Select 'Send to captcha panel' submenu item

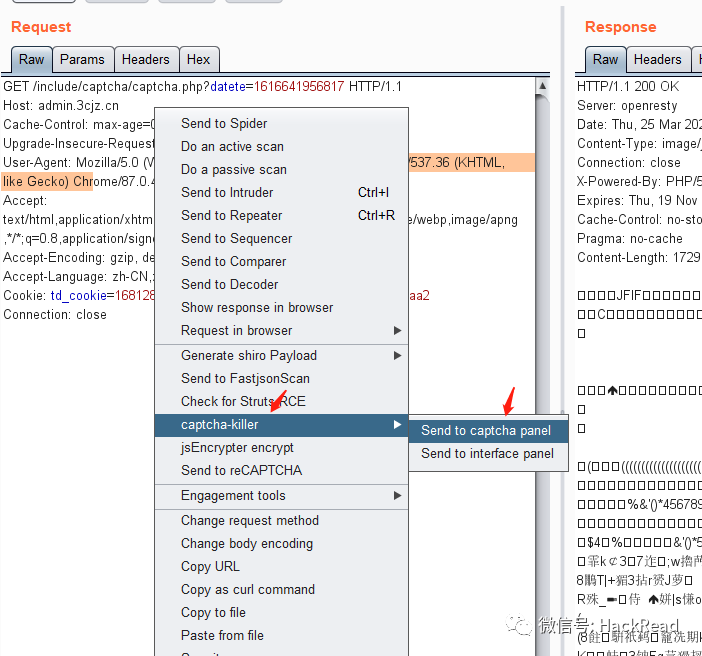click(x=486, y=430)
